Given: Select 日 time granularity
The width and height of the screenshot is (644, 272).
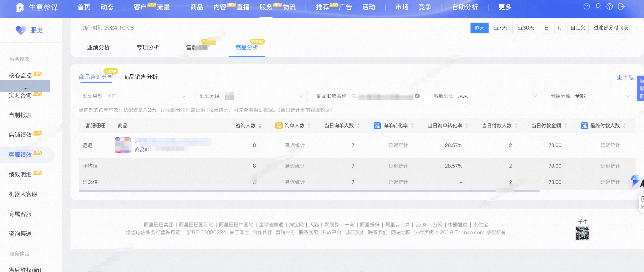Looking at the screenshot, I should (546, 28).
